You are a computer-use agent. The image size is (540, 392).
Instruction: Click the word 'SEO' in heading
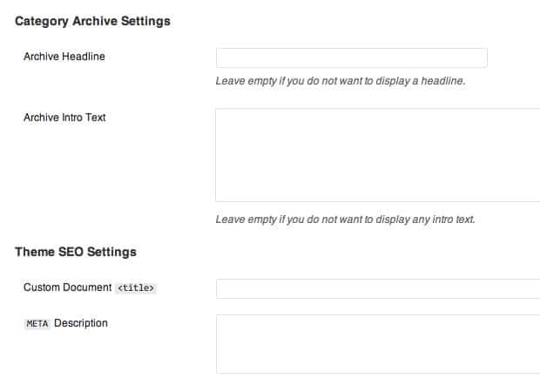click(71, 252)
